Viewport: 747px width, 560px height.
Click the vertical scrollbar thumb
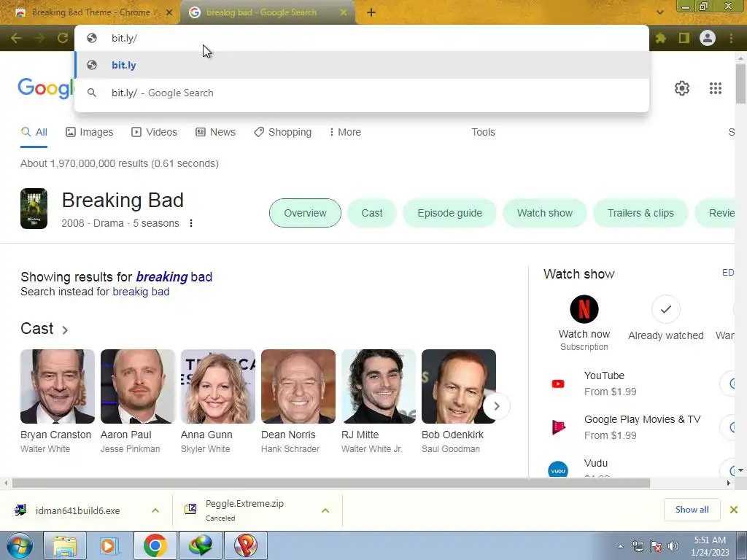(x=740, y=84)
